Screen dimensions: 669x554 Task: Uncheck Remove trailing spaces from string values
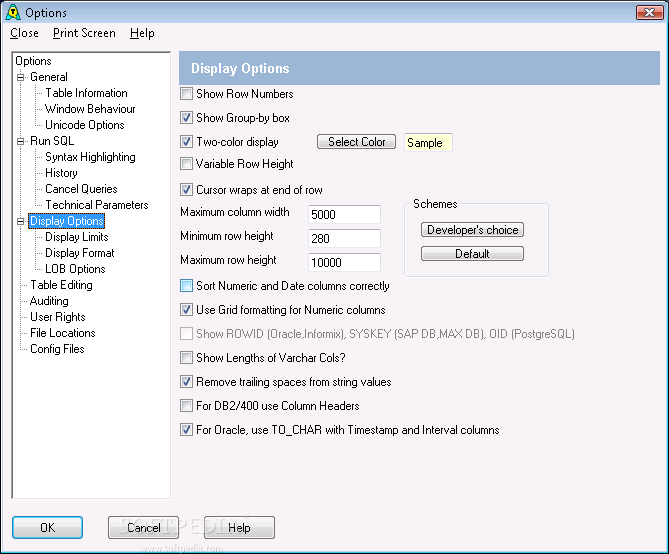click(x=186, y=382)
